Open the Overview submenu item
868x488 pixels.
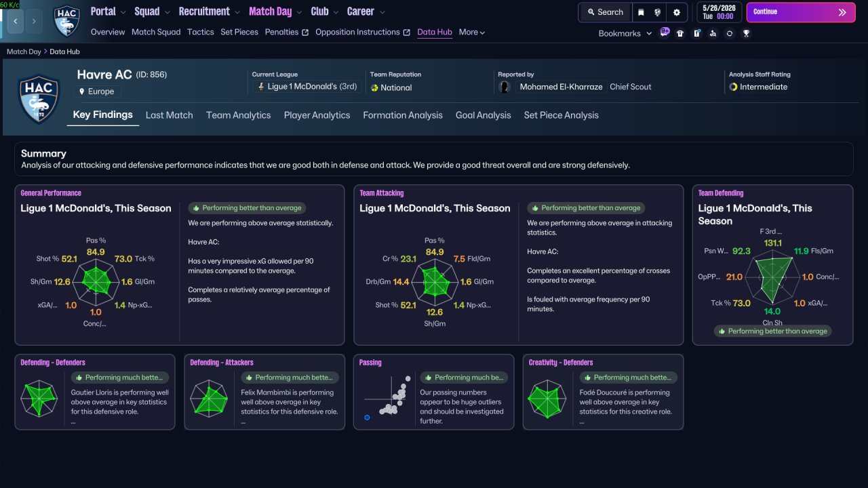click(x=108, y=32)
